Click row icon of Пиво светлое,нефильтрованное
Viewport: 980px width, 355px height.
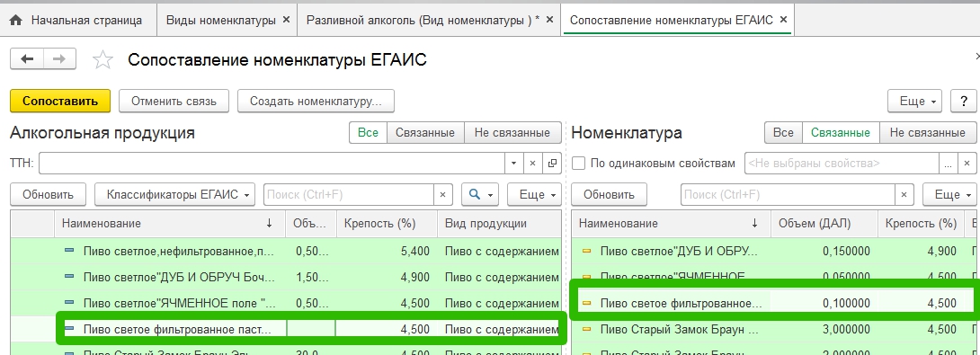tap(69, 252)
